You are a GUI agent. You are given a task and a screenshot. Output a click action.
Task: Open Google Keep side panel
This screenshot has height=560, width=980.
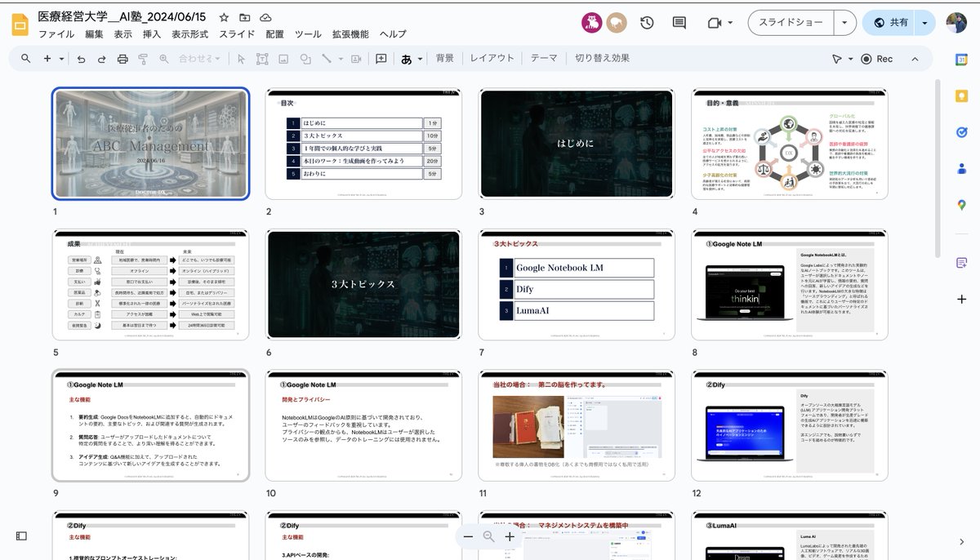tap(962, 96)
